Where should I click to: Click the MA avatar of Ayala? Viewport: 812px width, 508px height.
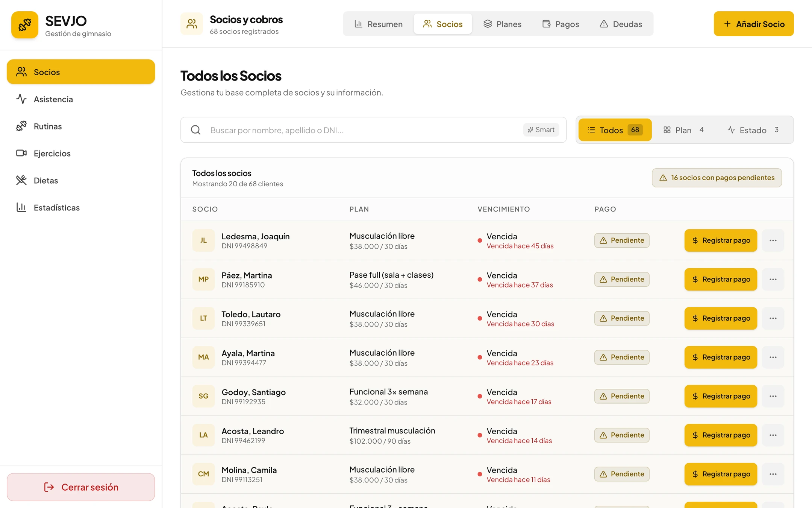tap(203, 357)
